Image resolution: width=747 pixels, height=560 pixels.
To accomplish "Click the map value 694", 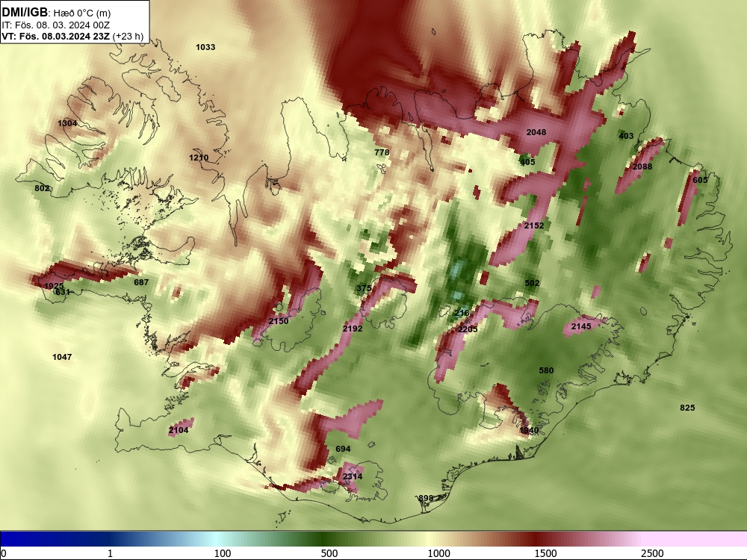I will coord(343,449).
